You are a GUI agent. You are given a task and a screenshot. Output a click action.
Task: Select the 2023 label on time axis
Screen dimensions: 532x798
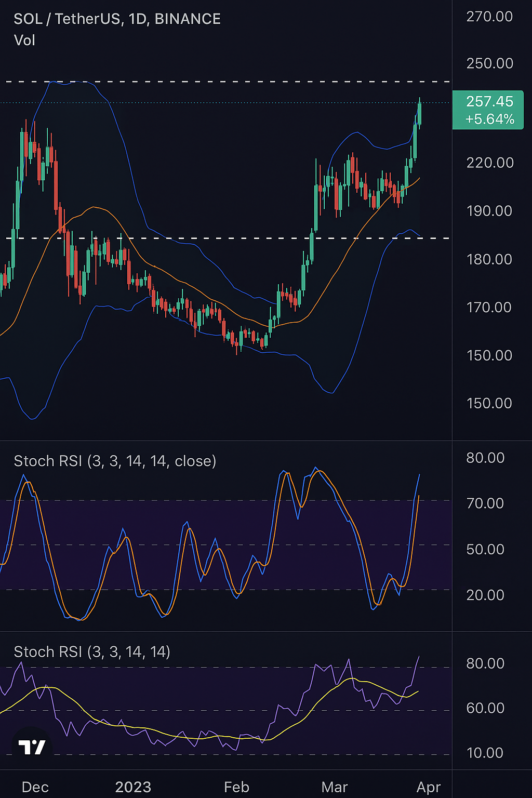(x=133, y=787)
